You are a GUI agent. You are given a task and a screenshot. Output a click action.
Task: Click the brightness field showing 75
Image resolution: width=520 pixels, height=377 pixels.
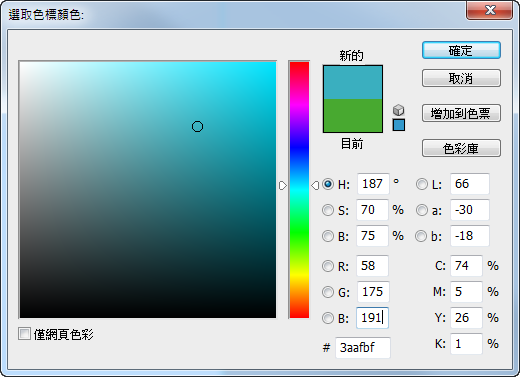372,236
